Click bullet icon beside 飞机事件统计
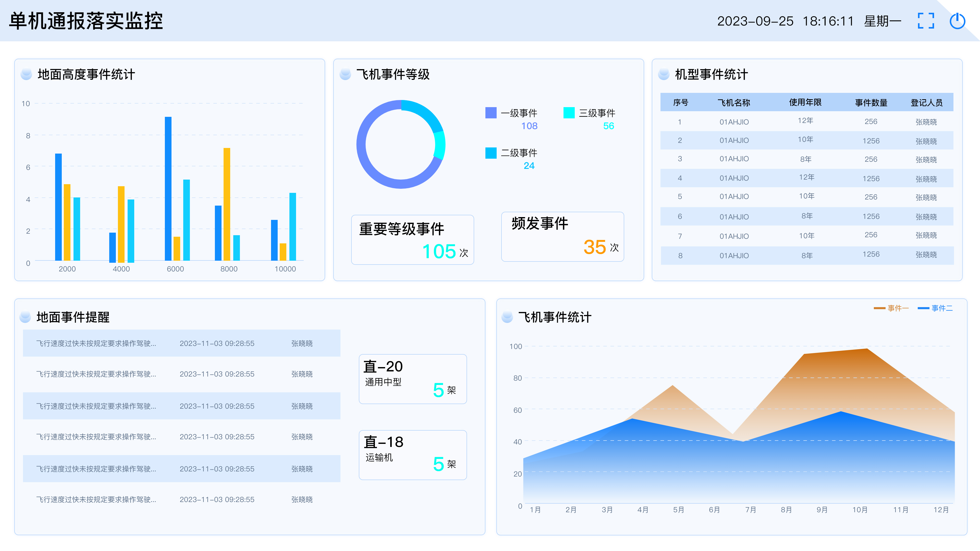This screenshot has width=980, height=551. pos(507,317)
